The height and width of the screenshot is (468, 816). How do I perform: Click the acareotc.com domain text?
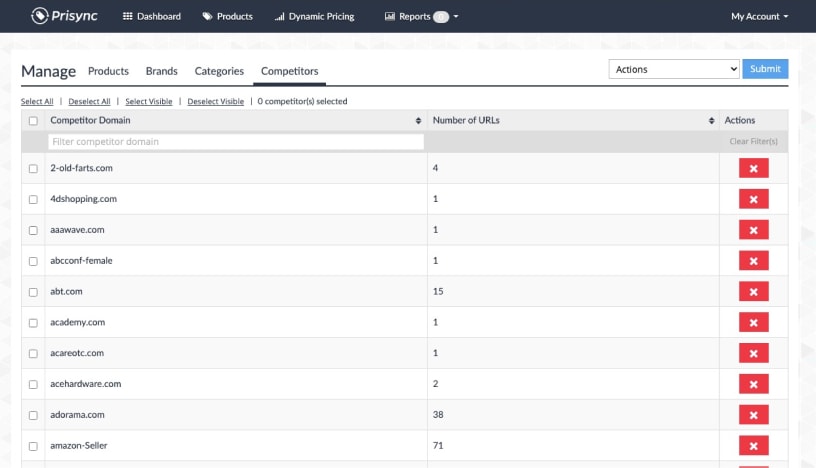tap(77, 353)
